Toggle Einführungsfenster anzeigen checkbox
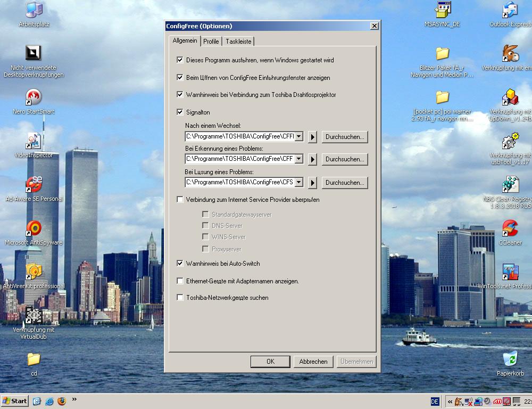Image resolution: width=532 pixels, height=409 pixels. pos(180,77)
